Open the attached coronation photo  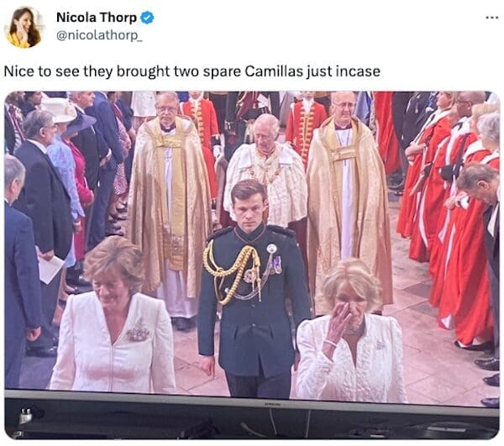[x=252, y=252]
